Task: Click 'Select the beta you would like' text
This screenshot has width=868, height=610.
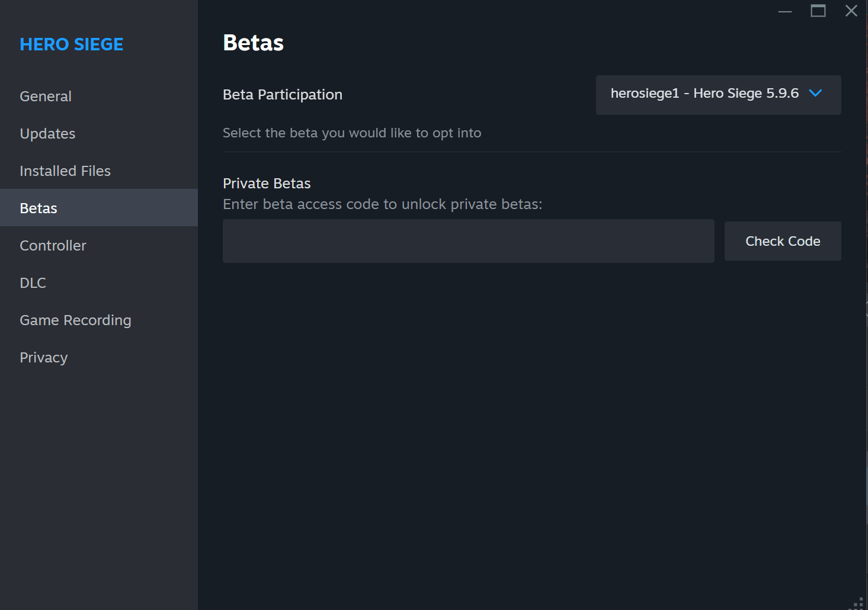Action: 352,133
